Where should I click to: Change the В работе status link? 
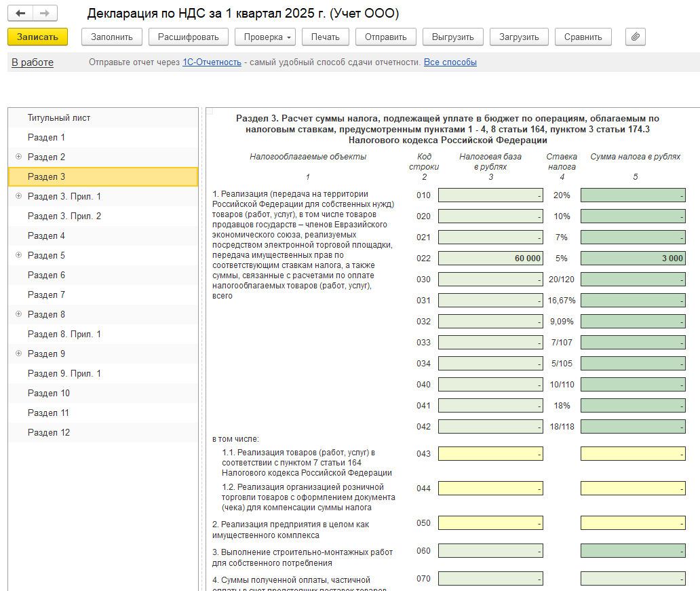33,62
